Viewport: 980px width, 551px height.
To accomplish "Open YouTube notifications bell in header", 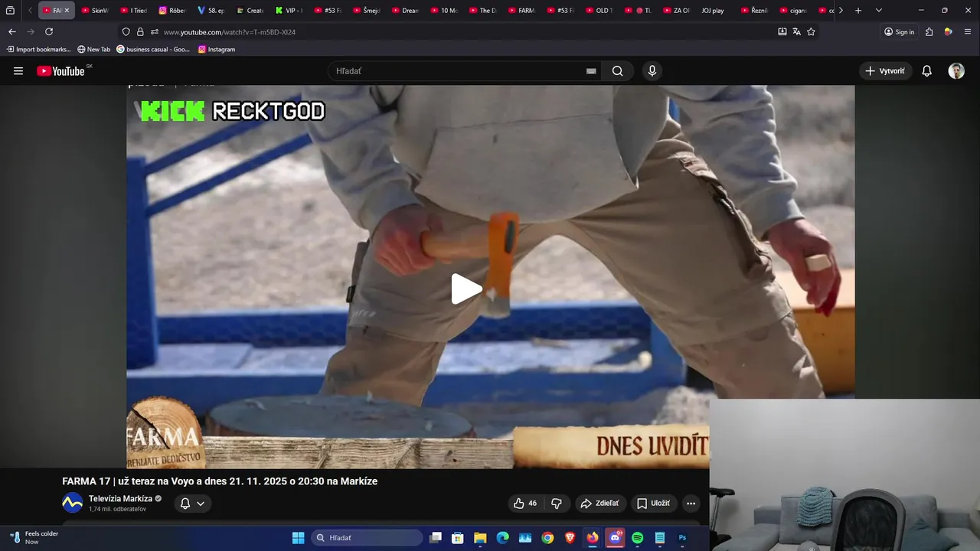I will [926, 71].
